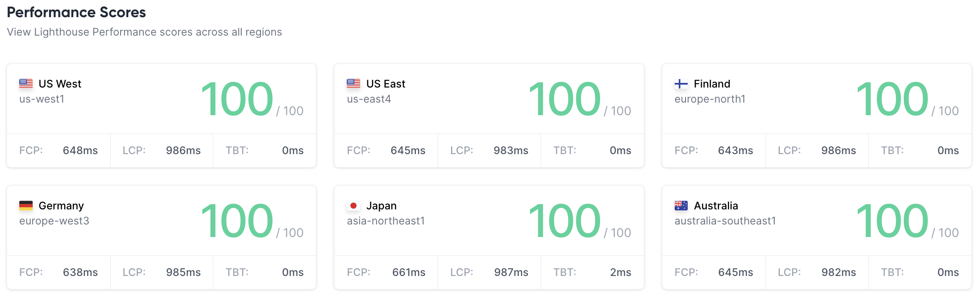
Task: Click the 100 score in the Japan card
Action: coord(565,221)
